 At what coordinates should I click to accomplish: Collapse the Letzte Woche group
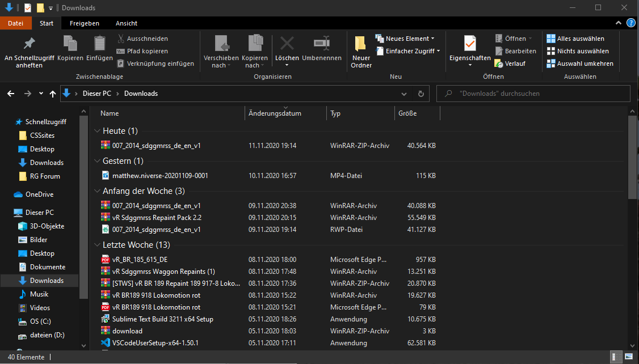(x=96, y=245)
